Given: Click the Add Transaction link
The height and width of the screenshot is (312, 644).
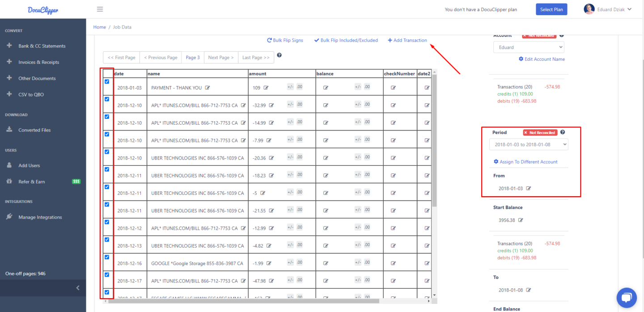Looking at the screenshot, I should pyautogui.click(x=407, y=40).
